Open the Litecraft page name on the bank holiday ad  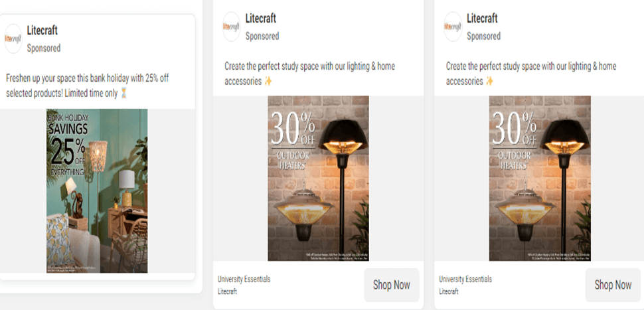click(x=44, y=31)
